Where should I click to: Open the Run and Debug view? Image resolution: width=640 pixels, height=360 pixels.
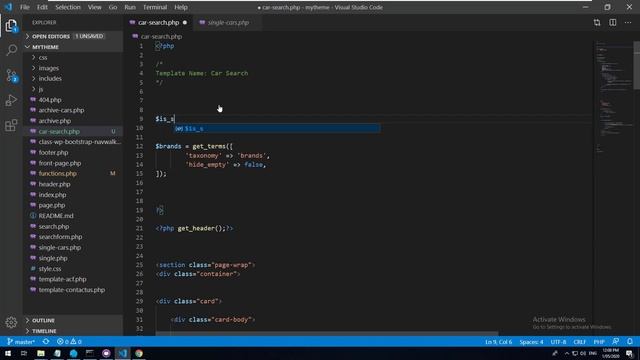(x=11, y=100)
